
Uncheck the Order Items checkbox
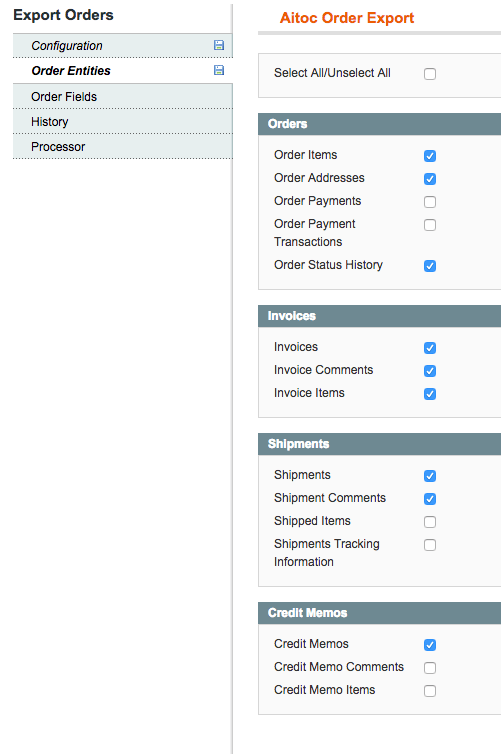(430, 156)
